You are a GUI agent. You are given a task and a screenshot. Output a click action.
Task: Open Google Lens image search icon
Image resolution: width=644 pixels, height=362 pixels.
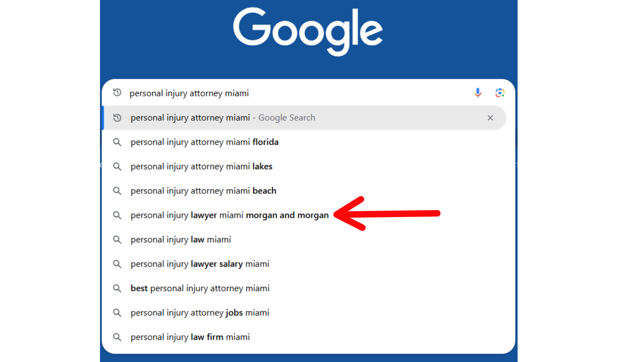click(500, 93)
